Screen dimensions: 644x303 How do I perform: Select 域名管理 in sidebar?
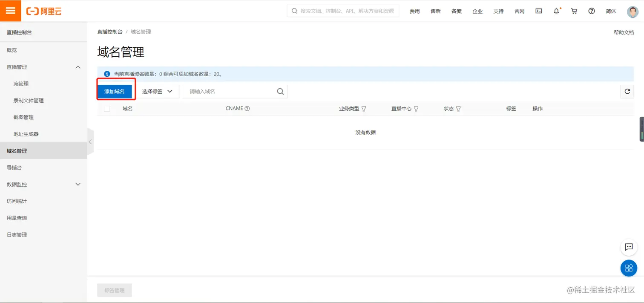pos(43,151)
